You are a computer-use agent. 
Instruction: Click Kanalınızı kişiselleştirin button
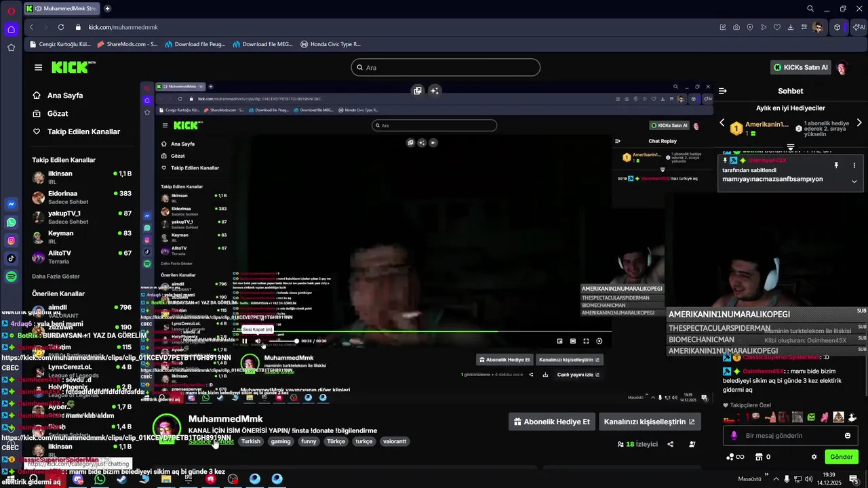pos(649,422)
